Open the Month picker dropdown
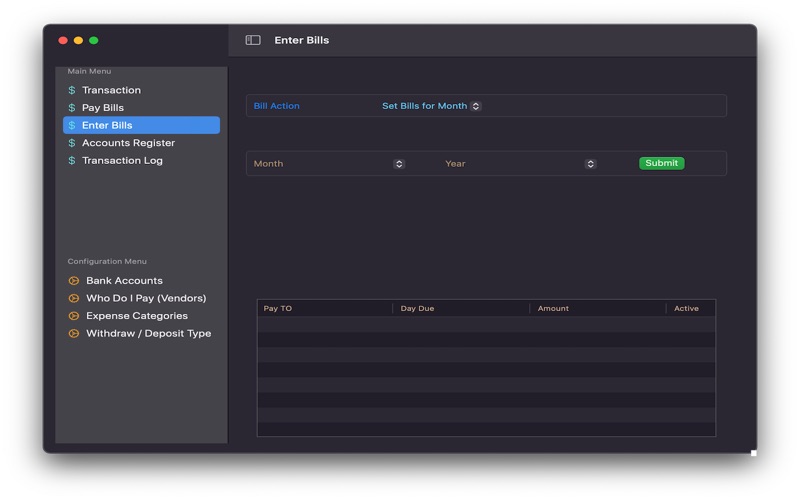The width and height of the screenshot is (800, 500). click(x=399, y=164)
